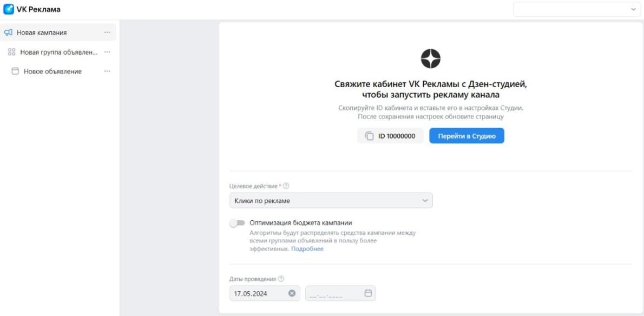Open the three-dot menu for Новая кампания
644x316 pixels.
click(107, 32)
